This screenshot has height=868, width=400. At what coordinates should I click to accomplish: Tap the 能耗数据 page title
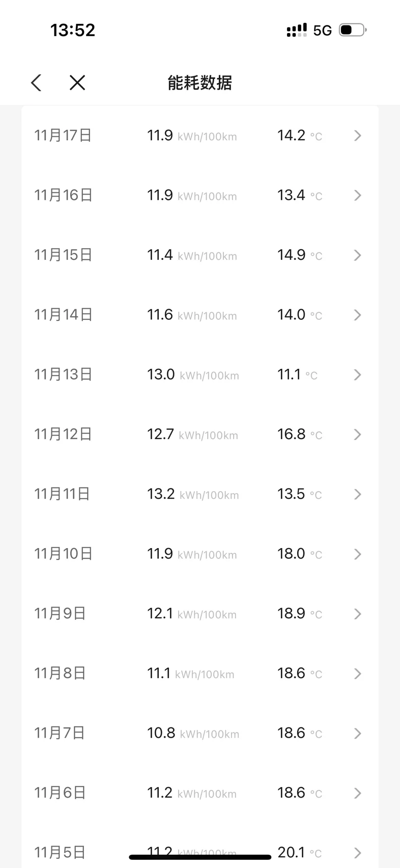point(199,83)
